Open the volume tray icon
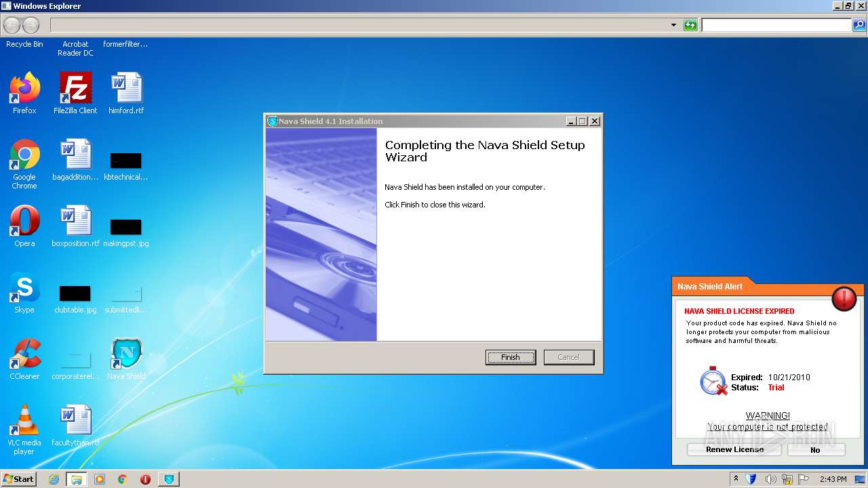Image resolution: width=868 pixels, height=488 pixels. (770, 479)
